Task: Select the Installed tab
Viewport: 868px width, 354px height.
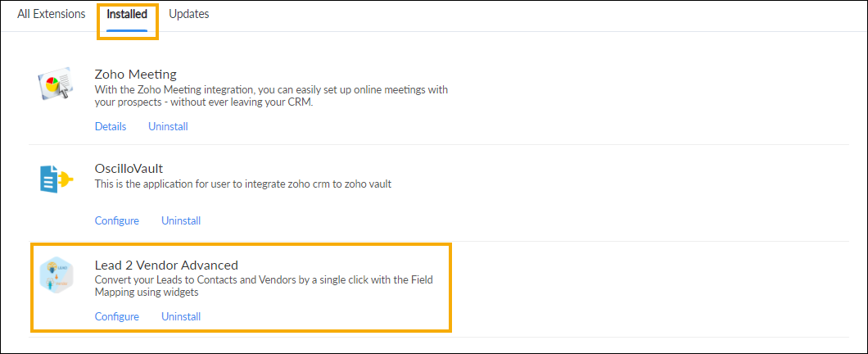Action: [x=127, y=15]
